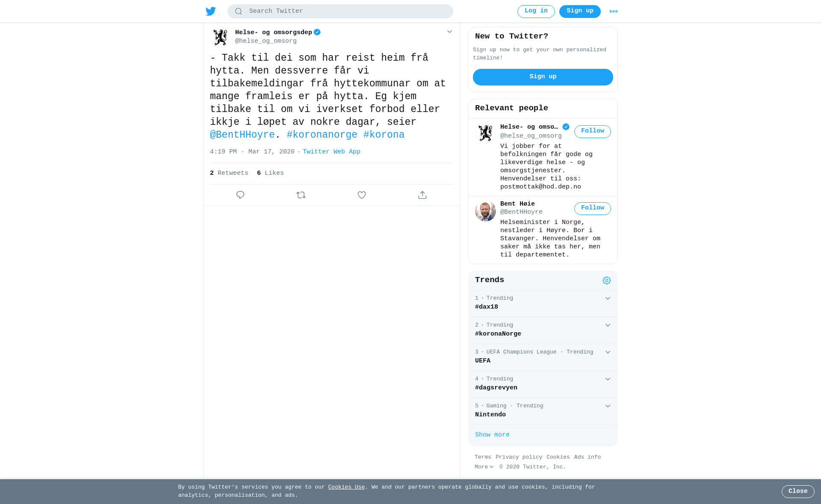Like the tweet with the heart icon
Screen dimensions: 821x504
pyautogui.click(x=362, y=195)
